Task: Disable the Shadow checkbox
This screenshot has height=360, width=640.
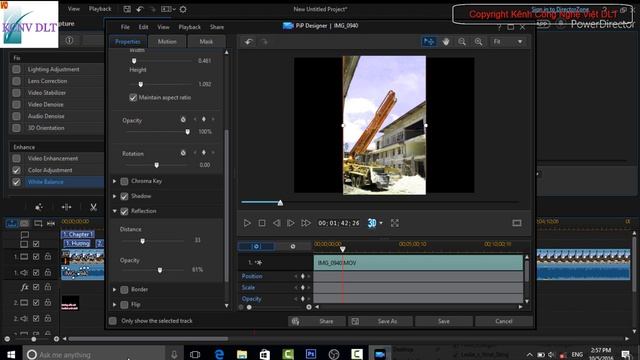Action: [x=124, y=196]
